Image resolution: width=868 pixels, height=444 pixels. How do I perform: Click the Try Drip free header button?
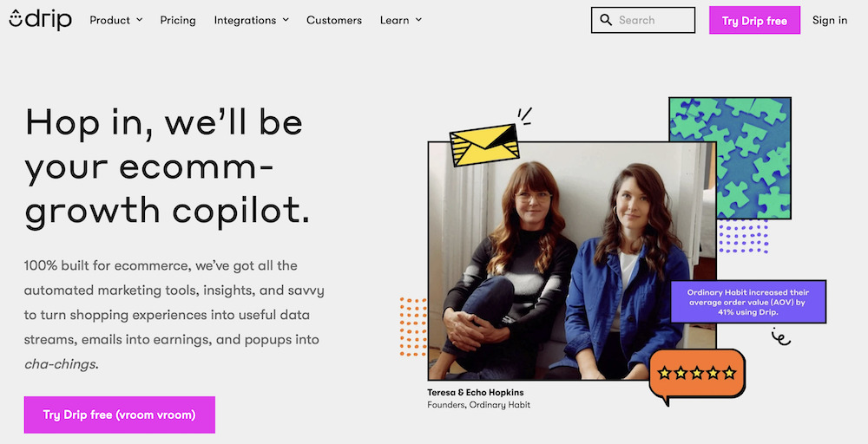click(754, 21)
